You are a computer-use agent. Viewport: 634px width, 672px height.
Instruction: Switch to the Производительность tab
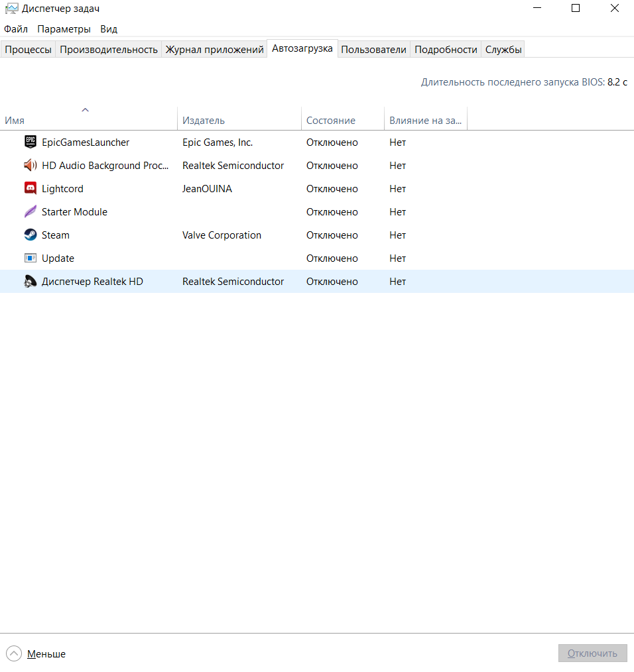point(109,49)
